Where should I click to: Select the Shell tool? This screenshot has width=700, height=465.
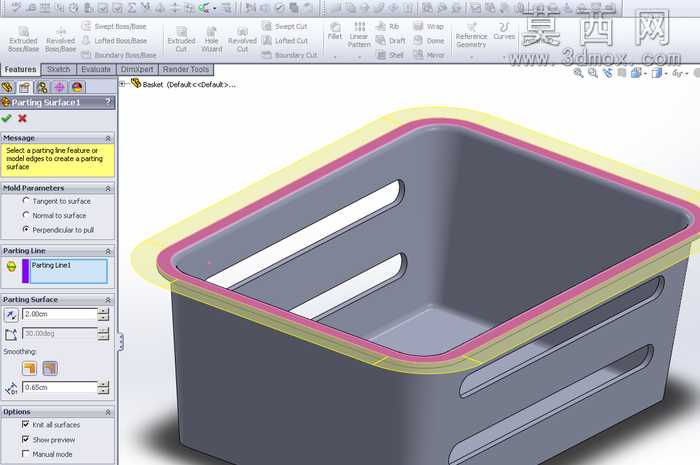390,55
